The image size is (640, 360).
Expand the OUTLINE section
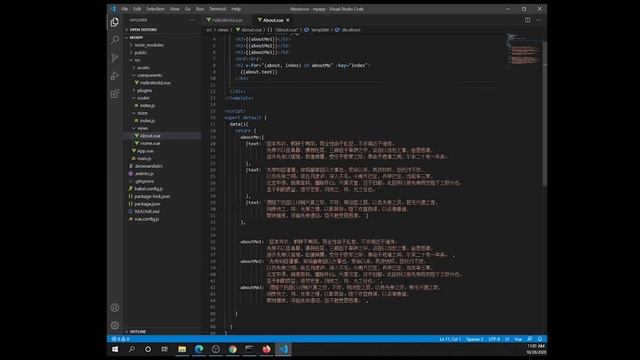point(162,331)
